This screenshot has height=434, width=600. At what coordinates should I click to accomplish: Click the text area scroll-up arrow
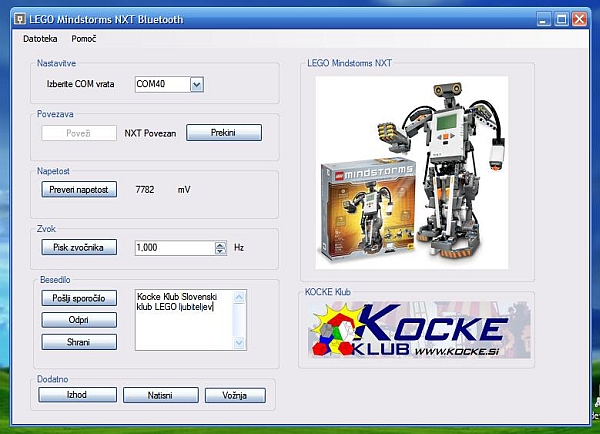[239, 297]
